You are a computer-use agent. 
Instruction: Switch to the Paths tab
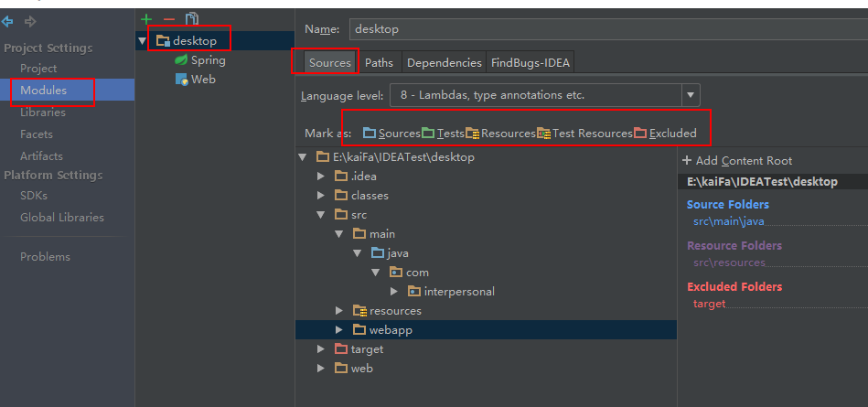(380, 62)
